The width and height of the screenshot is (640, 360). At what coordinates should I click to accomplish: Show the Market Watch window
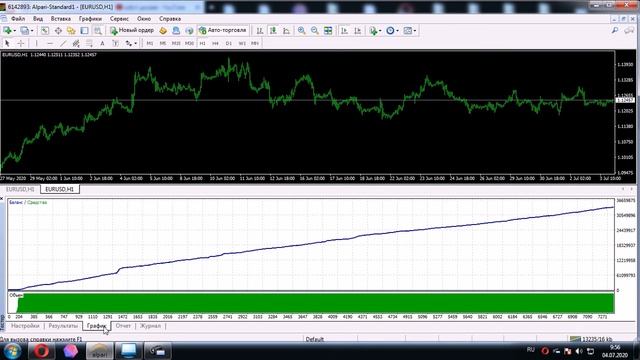[45, 31]
